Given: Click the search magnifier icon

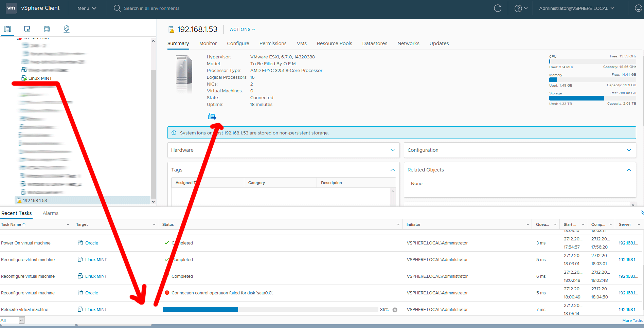Looking at the screenshot, I should tap(117, 8).
